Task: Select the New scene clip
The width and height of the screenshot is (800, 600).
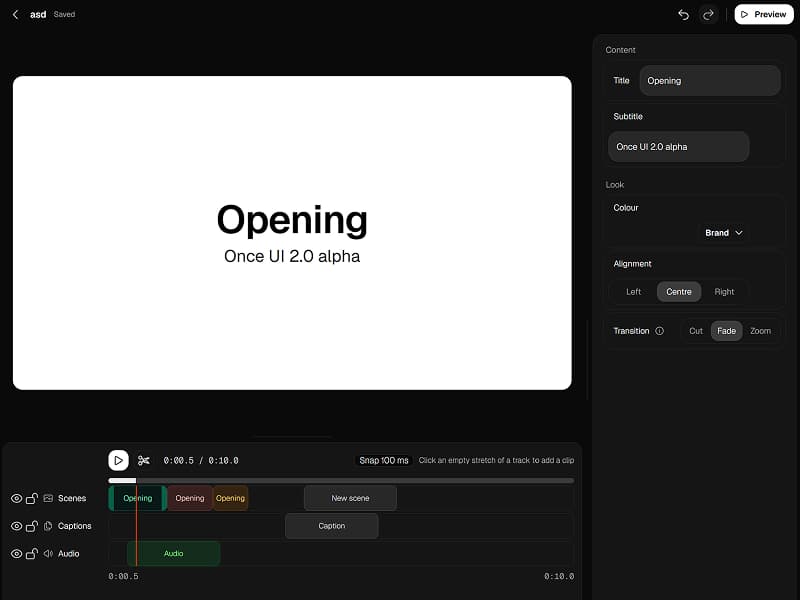Action: 350,498
